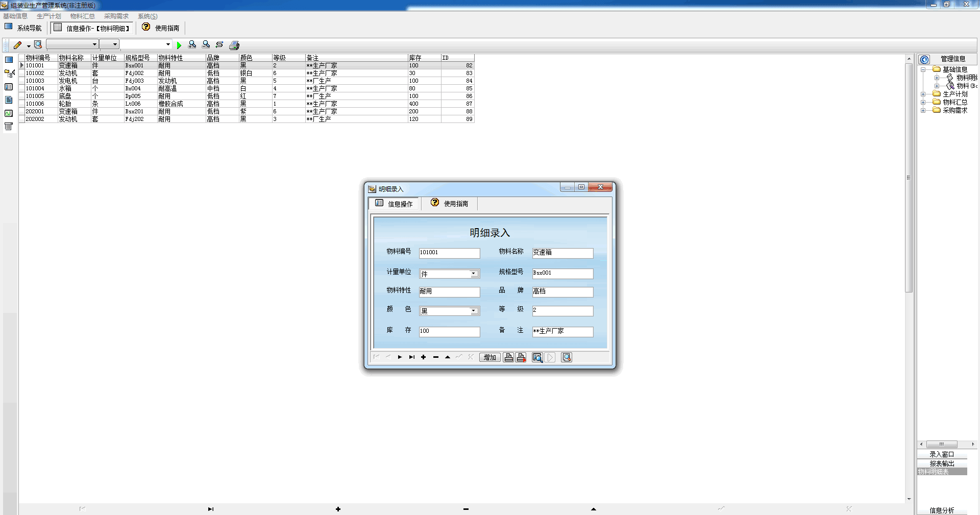This screenshot has height=515, width=980.
Task: Expand the 生产计划 tree node
Action: click(x=923, y=94)
